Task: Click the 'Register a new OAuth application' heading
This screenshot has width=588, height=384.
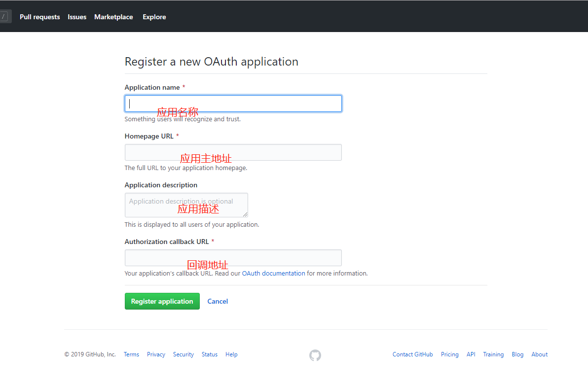Action: click(212, 62)
